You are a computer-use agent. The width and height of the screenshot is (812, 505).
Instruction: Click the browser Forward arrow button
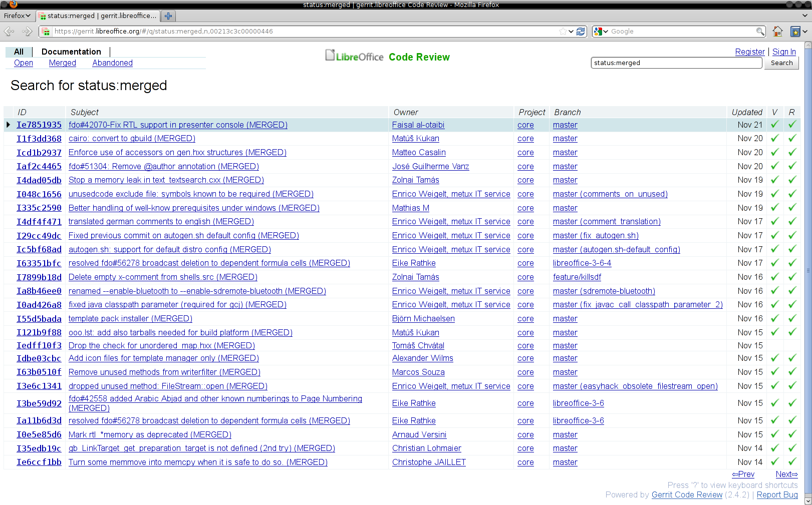(27, 32)
